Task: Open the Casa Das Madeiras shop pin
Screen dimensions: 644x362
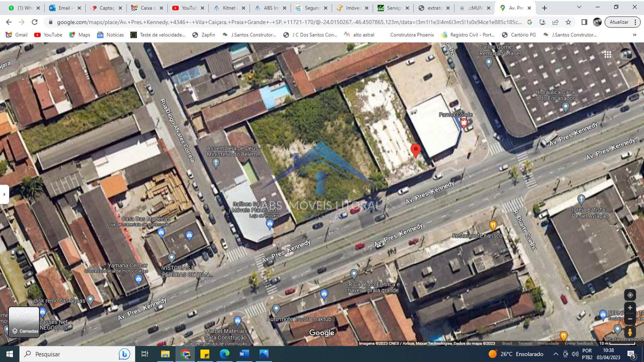Action: click(x=161, y=232)
